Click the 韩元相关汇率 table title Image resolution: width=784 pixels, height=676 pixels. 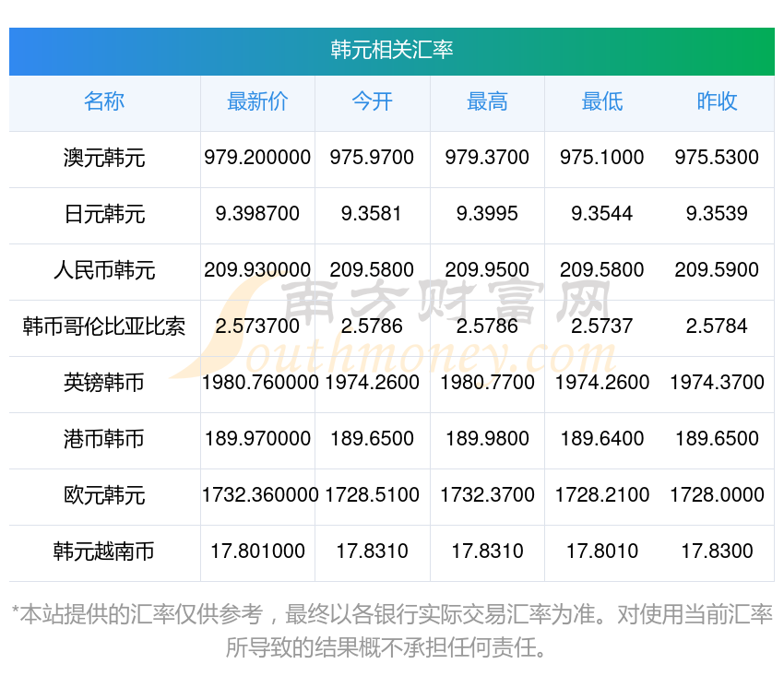coord(391,50)
